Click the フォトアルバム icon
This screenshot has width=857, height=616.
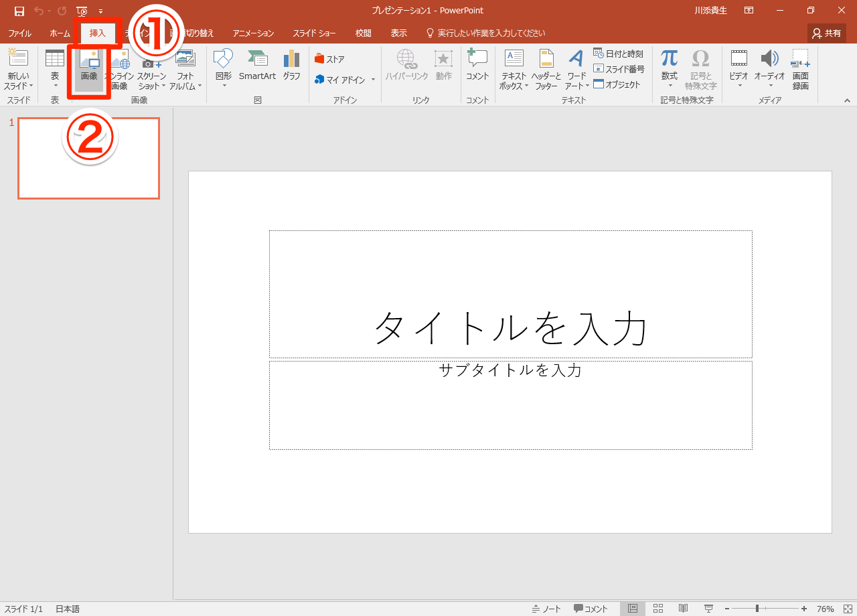(x=185, y=58)
